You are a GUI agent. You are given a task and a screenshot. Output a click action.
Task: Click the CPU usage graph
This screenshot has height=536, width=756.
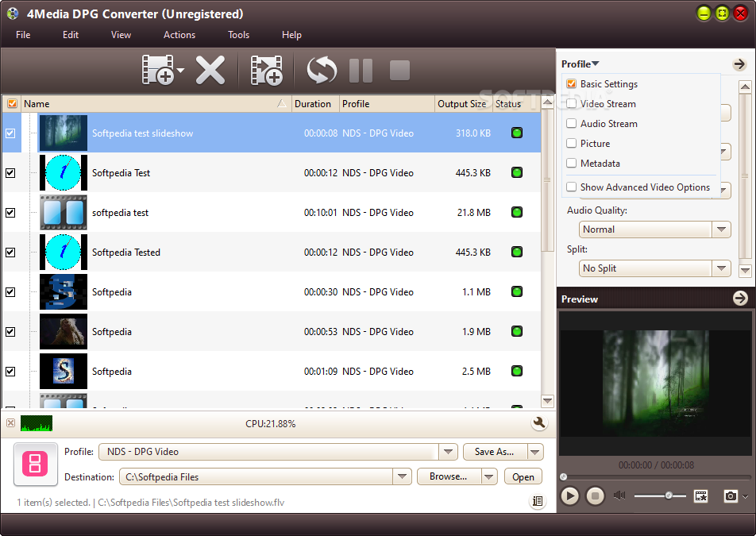[x=37, y=423]
